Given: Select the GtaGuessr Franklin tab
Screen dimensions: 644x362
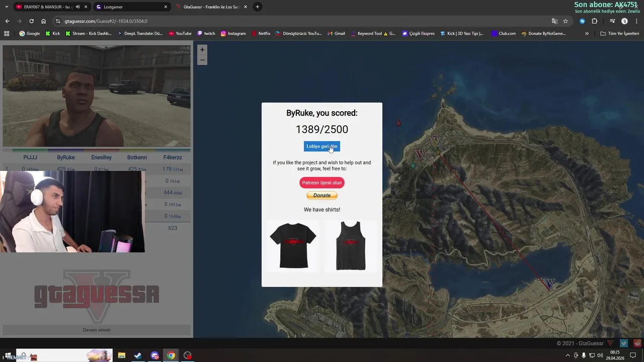Looking at the screenshot, I should [211, 7].
